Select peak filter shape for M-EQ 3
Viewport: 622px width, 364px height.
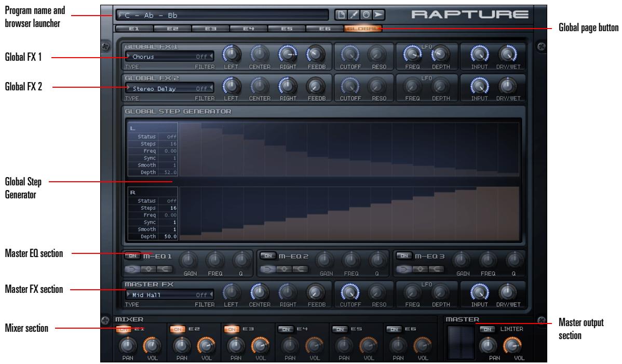pos(420,269)
